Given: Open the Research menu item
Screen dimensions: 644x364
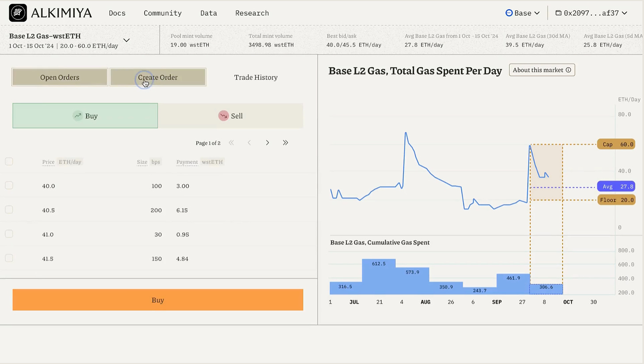Looking at the screenshot, I should [x=252, y=13].
